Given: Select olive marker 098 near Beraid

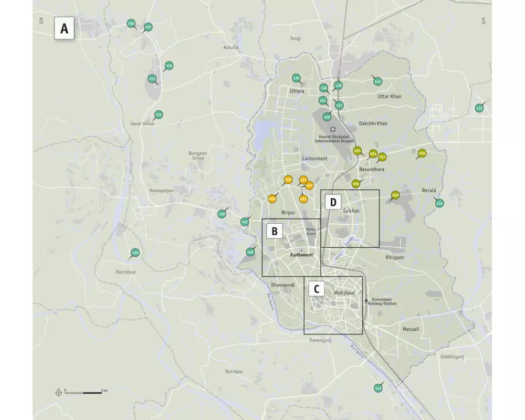Looking at the screenshot, I should click(x=395, y=195).
